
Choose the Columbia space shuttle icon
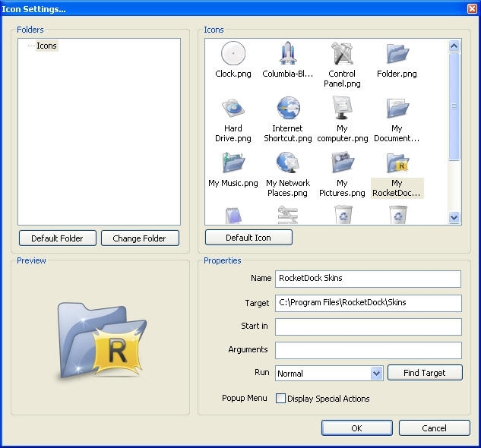[x=288, y=54]
